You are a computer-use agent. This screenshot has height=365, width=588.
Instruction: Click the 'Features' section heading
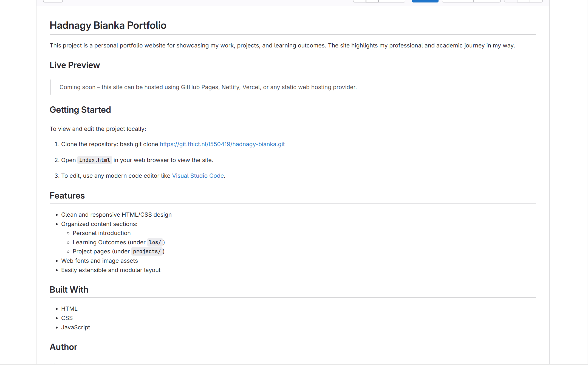pyautogui.click(x=67, y=196)
